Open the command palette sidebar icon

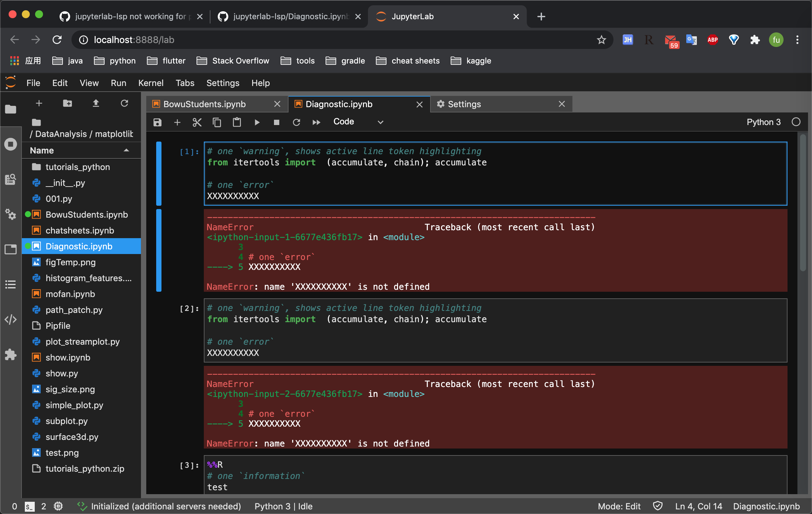coord(11,180)
